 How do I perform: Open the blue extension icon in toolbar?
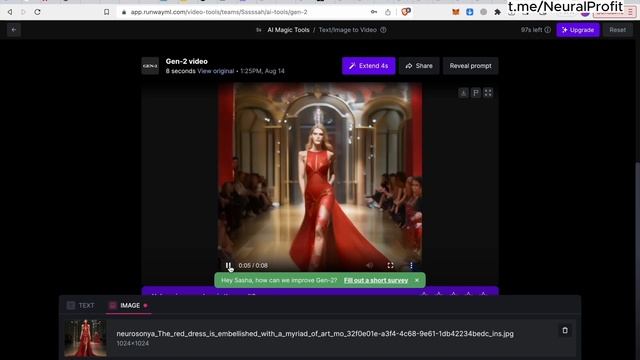click(x=469, y=12)
